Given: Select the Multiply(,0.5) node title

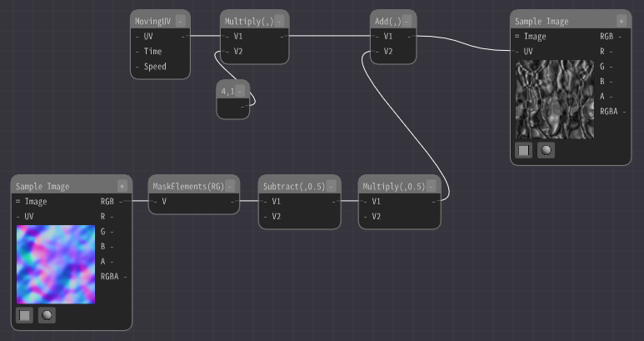Looking at the screenshot, I should pos(393,186).
